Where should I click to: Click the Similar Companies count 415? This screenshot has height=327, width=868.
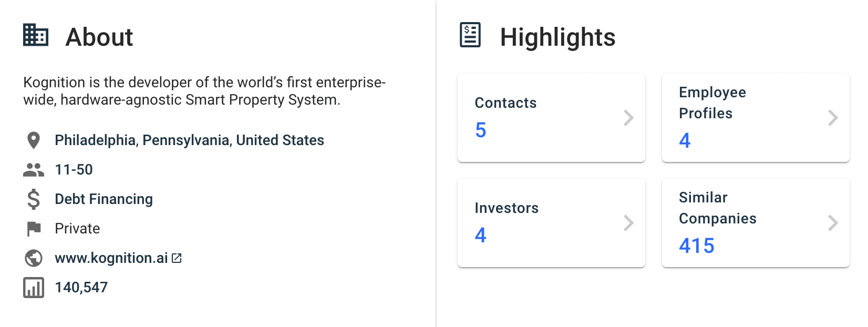pyautogui.click(x=695, y=246)
